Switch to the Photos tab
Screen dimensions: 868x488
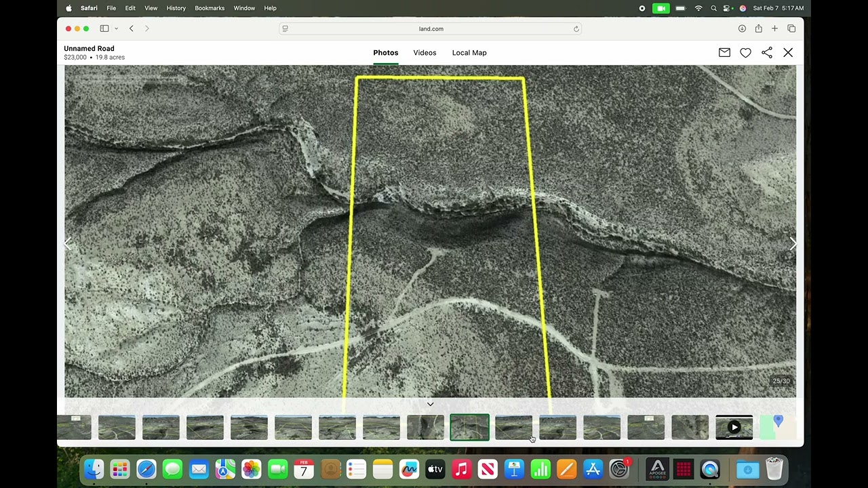point(385,53)
